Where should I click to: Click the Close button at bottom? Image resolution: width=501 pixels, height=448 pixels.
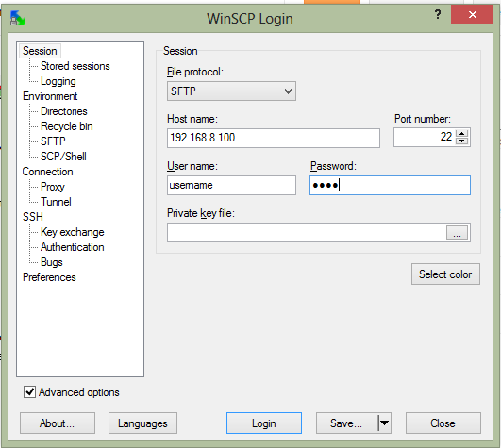[443, 423]
